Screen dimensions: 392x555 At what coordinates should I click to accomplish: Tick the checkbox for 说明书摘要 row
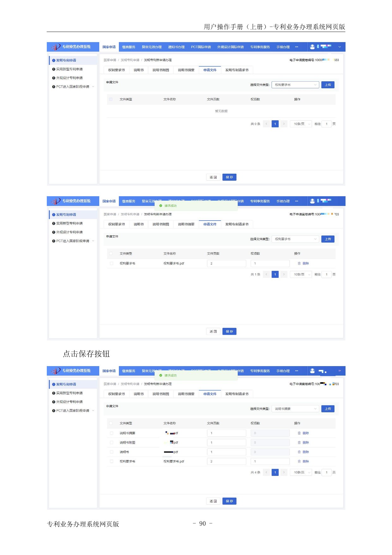tap(112, 433)
